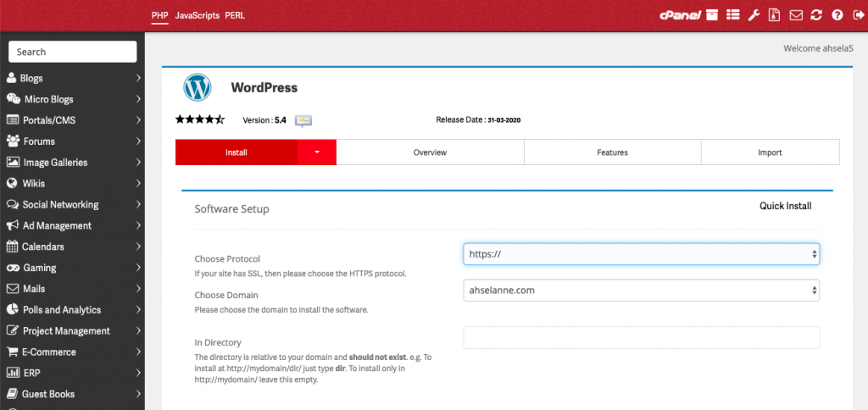The image size is (868, 410).
Task: Click the E-Commerce cart icon
Action: pos(12,352)
